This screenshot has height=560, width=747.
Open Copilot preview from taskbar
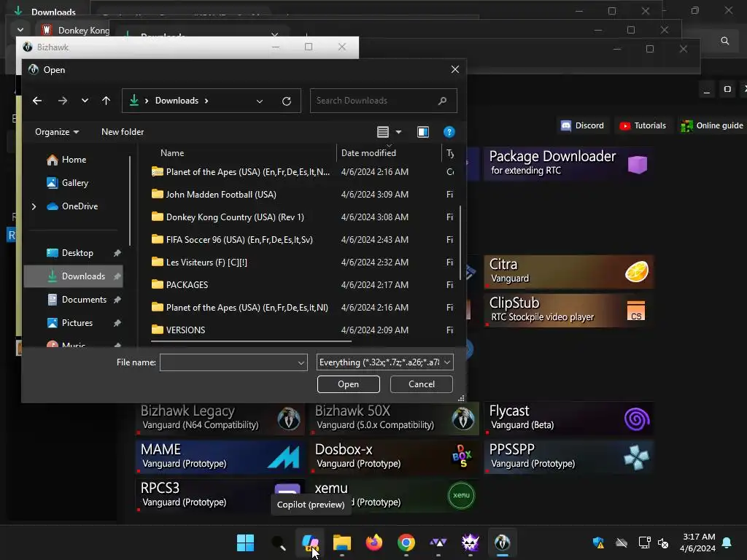pos(310,542)
